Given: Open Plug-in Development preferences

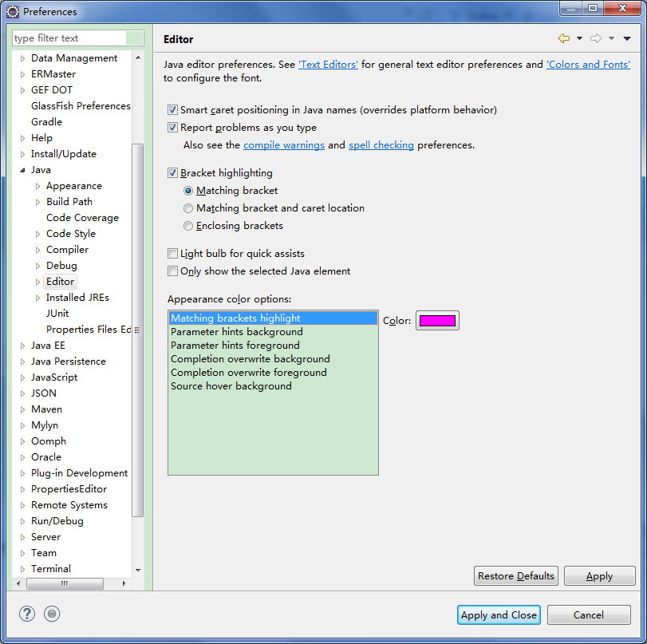Looking at the screenshot, I should coord(79,473).
